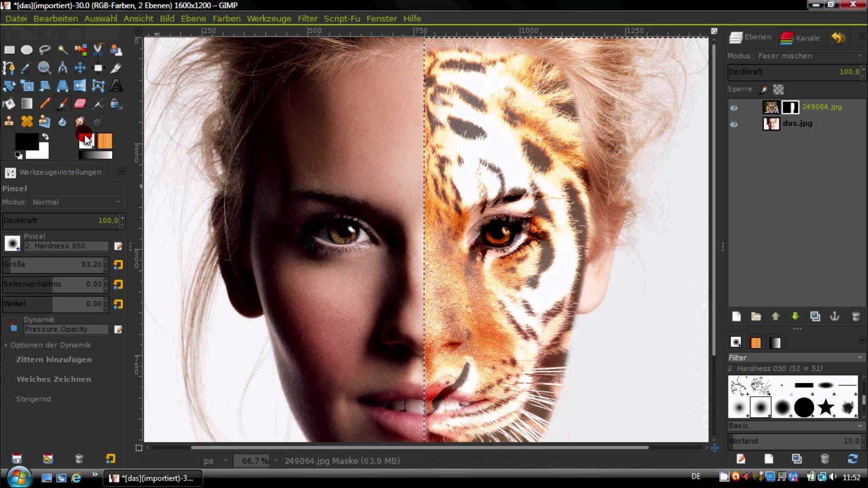Enable Weiches Zeichnen checkbox
This screenshot has width=868, height=488.
click(x=8, y=378)
